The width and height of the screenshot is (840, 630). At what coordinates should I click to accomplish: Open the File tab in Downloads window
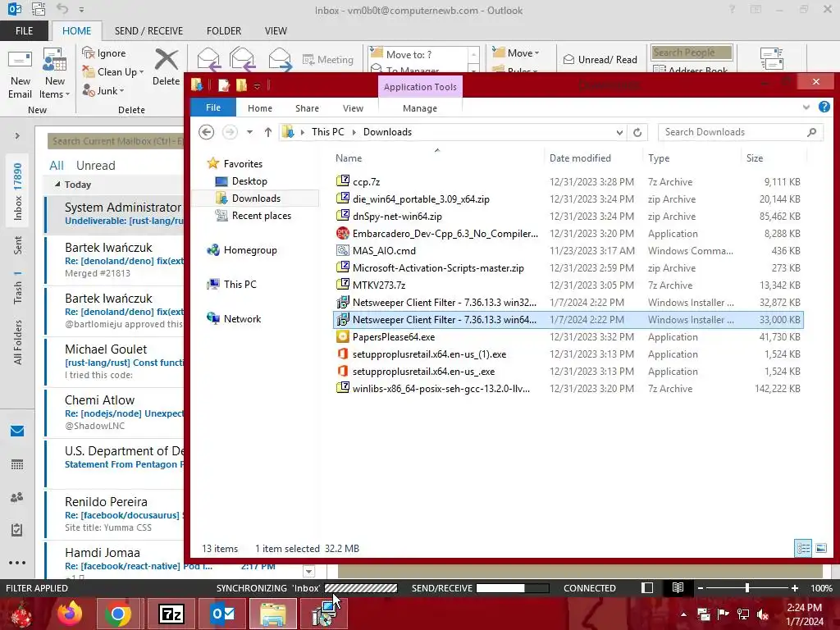(x=213, y=107)
